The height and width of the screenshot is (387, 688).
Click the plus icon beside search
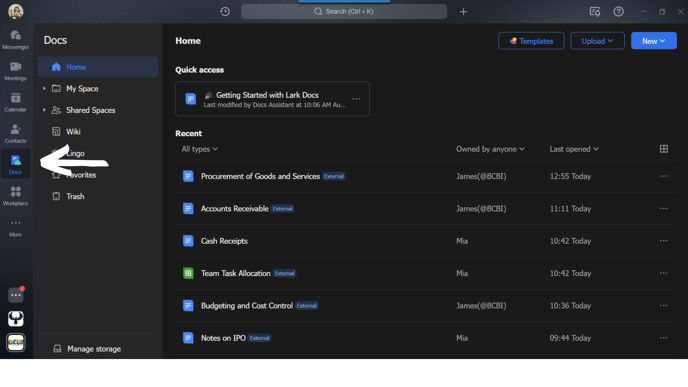tap(463, 12)
